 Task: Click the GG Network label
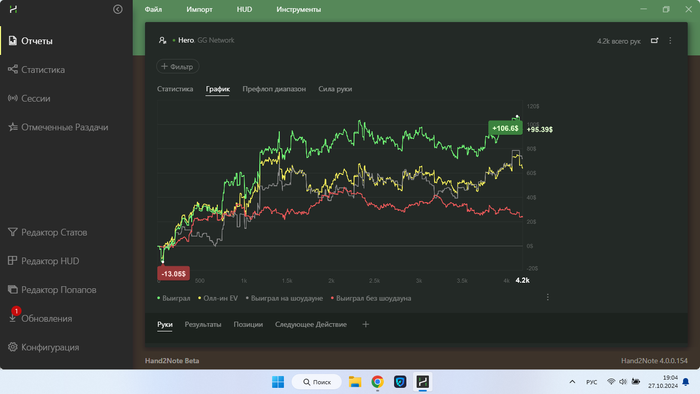(x=216, y=40)
